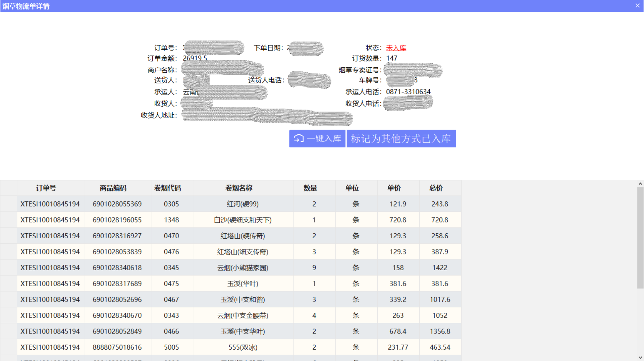Select the 白沙(硬细支和天下) row

239,220
